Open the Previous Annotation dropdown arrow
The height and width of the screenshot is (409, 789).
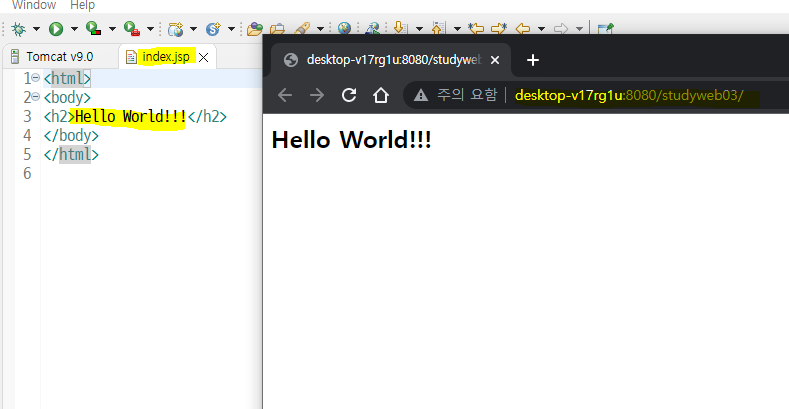457,29
